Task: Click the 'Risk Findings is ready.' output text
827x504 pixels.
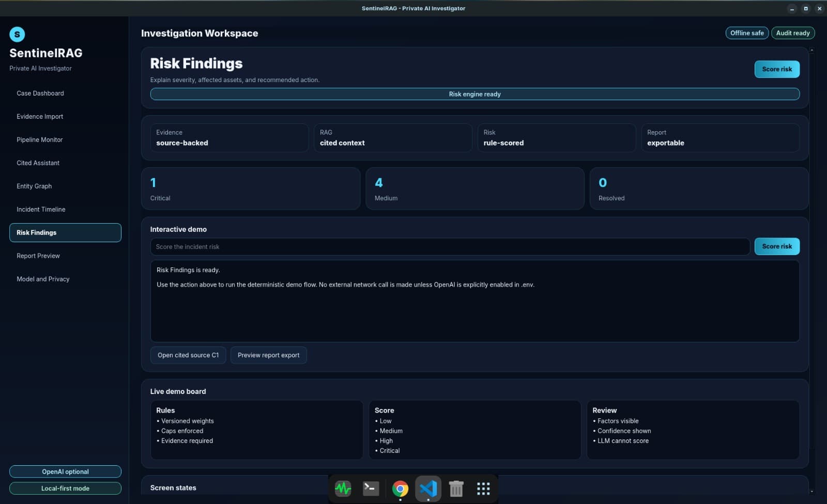Action: (x=188, y=270)
